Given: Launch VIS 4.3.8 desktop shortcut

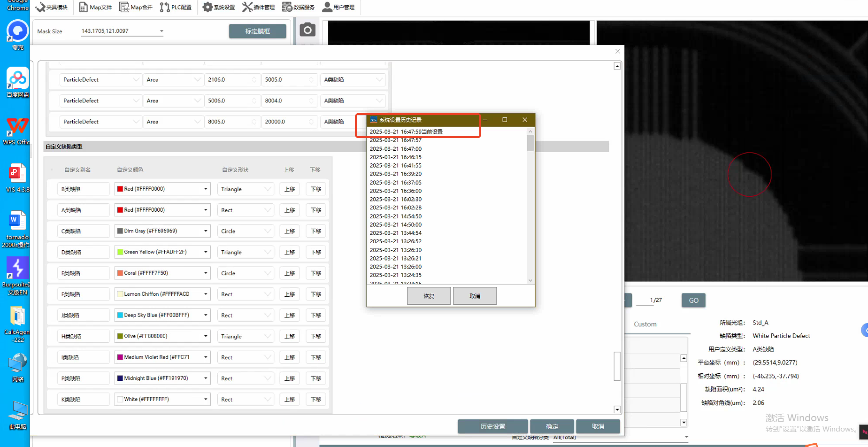Looking at the screenshot, I should tap(17, 177).
